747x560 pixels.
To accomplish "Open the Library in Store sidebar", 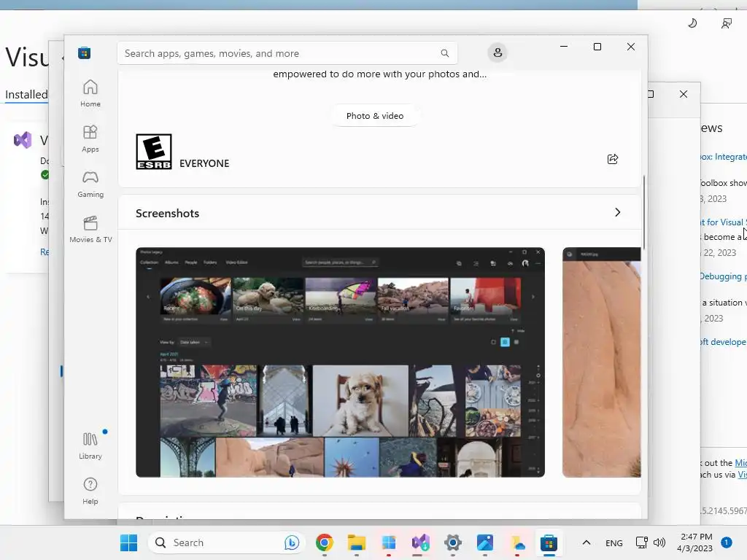I will tap(90, 446).
